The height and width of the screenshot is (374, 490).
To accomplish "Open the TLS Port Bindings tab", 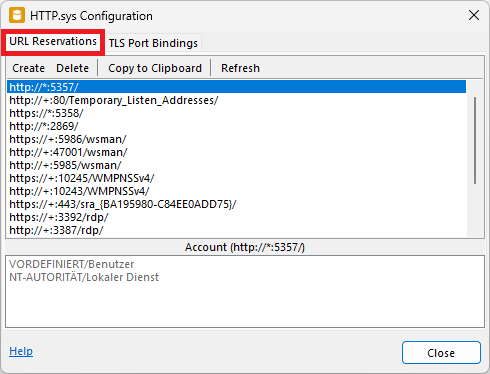I will pos(153,43).
